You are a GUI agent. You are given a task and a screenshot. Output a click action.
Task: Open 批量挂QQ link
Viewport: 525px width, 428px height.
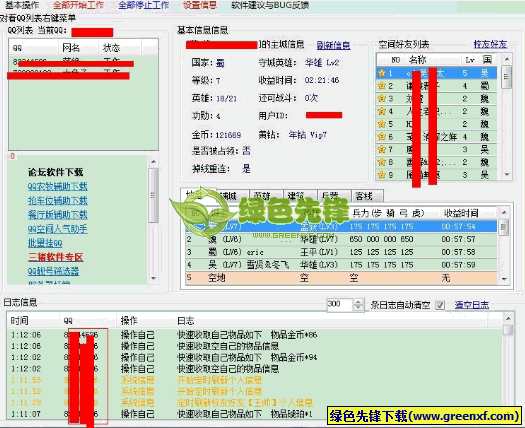pyautogui.click(x=45, y=243)
